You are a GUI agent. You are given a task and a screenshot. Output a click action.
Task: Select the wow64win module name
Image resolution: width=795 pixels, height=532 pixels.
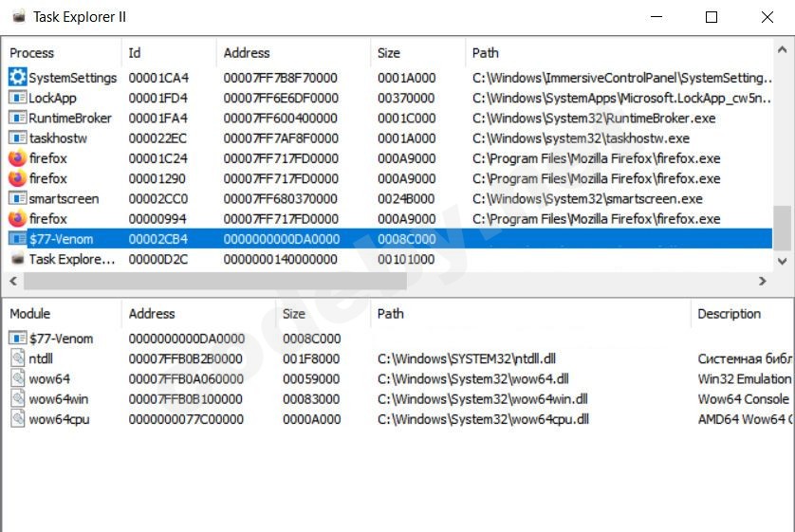click(58, 398)
